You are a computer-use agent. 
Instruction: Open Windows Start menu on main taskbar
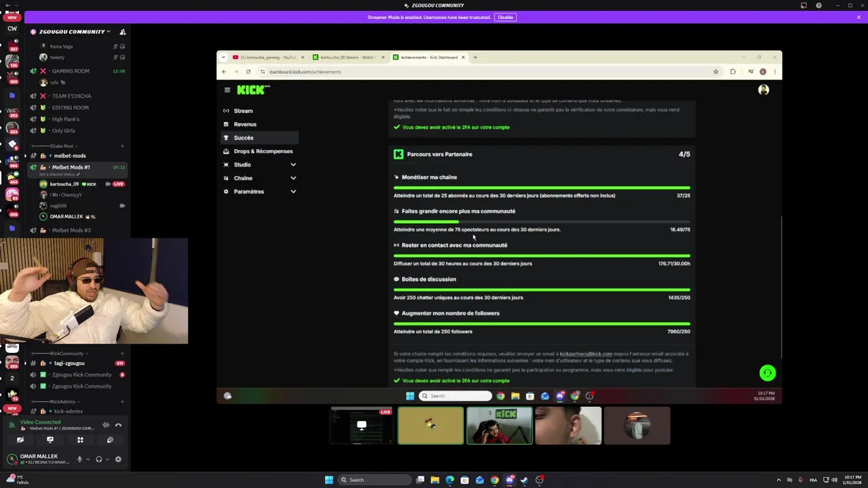[x=329, y=480]
